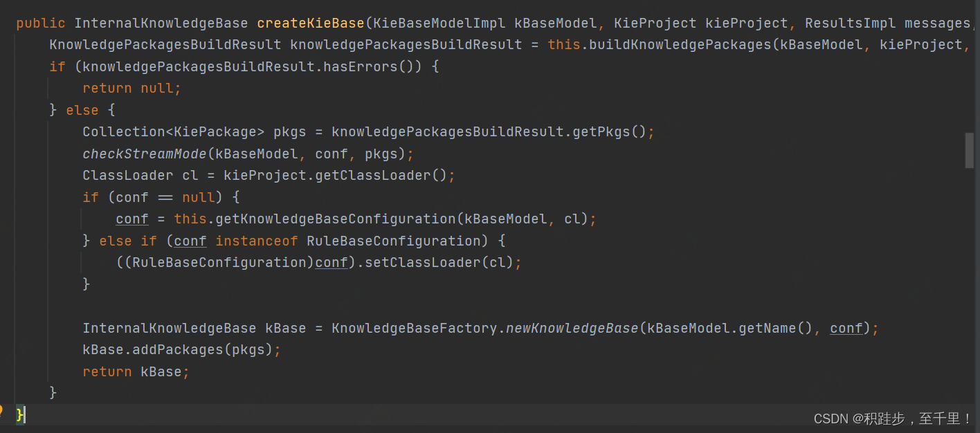Click the KnowledgeBaseFactory class name
Screen dimensions: 980x433
(x=415, y=329)
